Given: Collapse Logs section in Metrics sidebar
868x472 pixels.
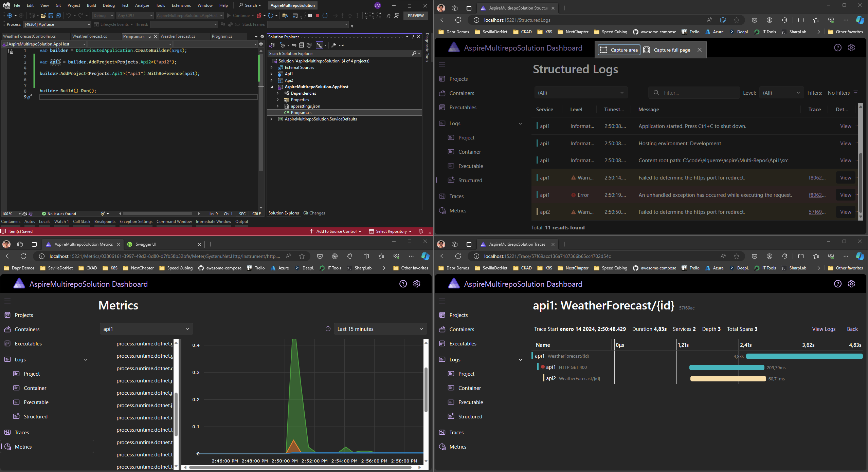Looking at the screenshot, I should pyautogui.click(x=86, y=360).
